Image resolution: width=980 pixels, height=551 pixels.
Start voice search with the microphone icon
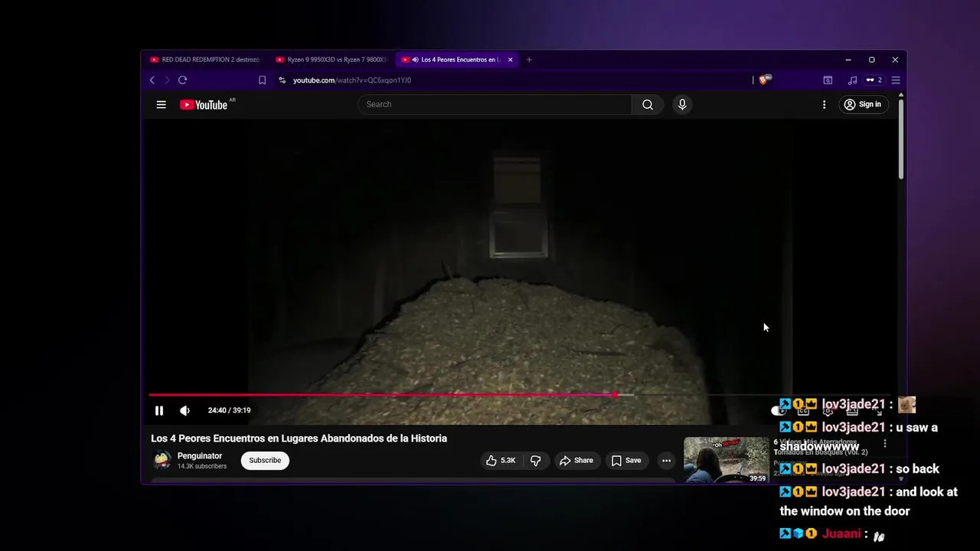[x=682, y=105]
